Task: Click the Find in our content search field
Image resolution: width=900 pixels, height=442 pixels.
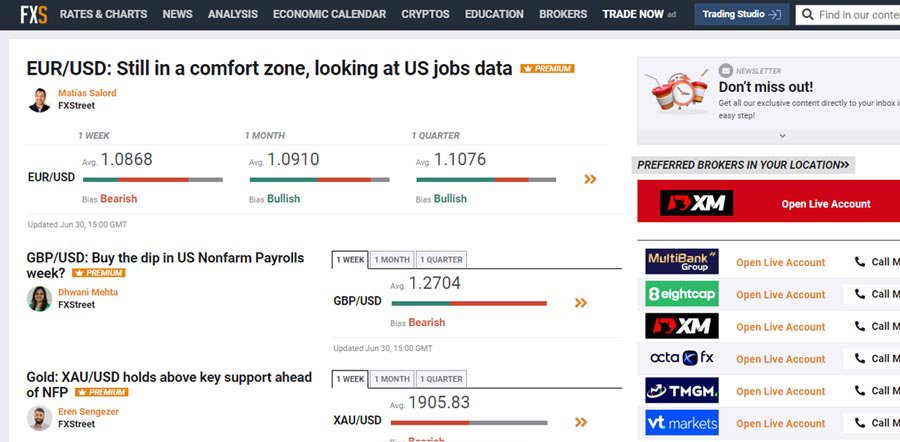Action: pyautogui.click(x=857, y=15)
